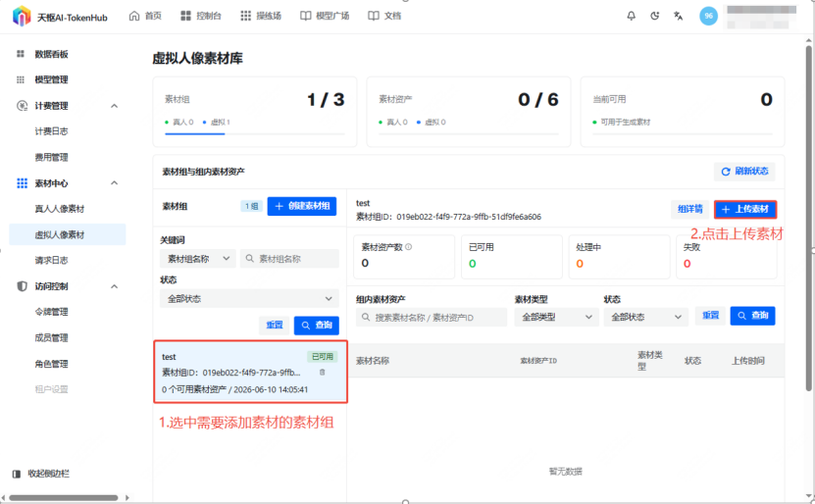Click the 1 组 count badge
The width and height of the screenshot is (815, 504).
tap(252, 206)
